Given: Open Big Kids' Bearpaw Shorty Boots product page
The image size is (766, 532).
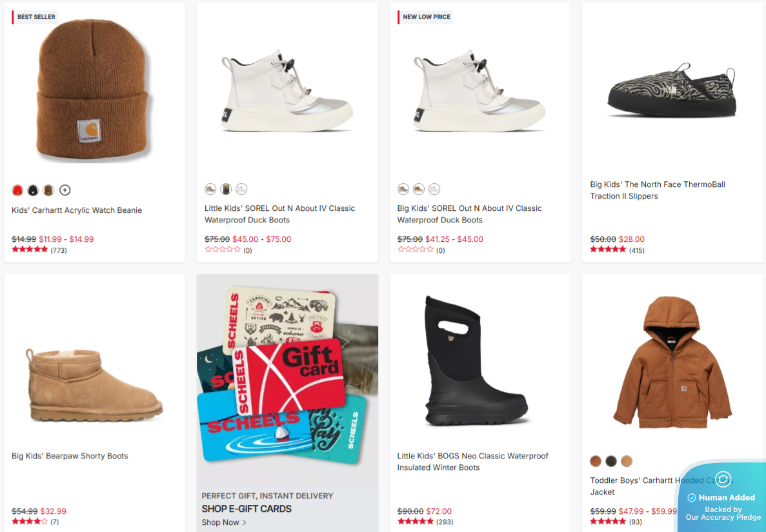Looking at the screenshot, I should [70, 455].
